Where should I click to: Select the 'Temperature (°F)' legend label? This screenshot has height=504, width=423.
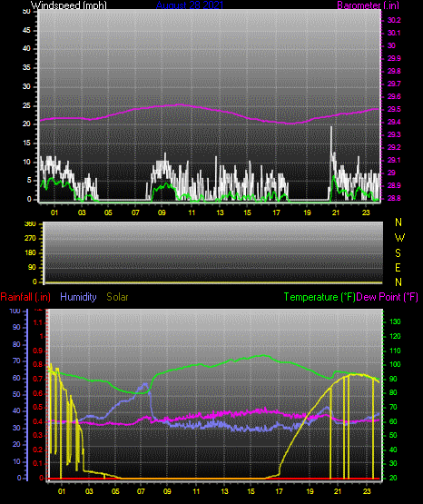click(320, 297)
